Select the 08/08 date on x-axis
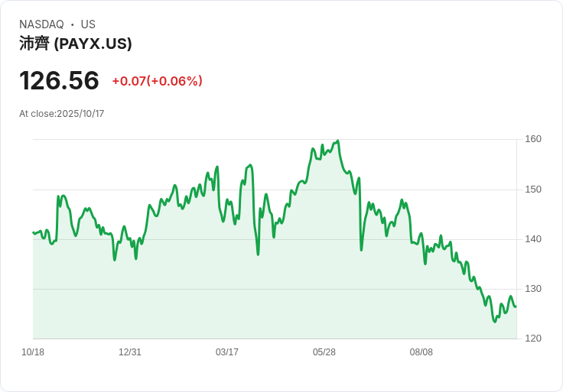 421,352
